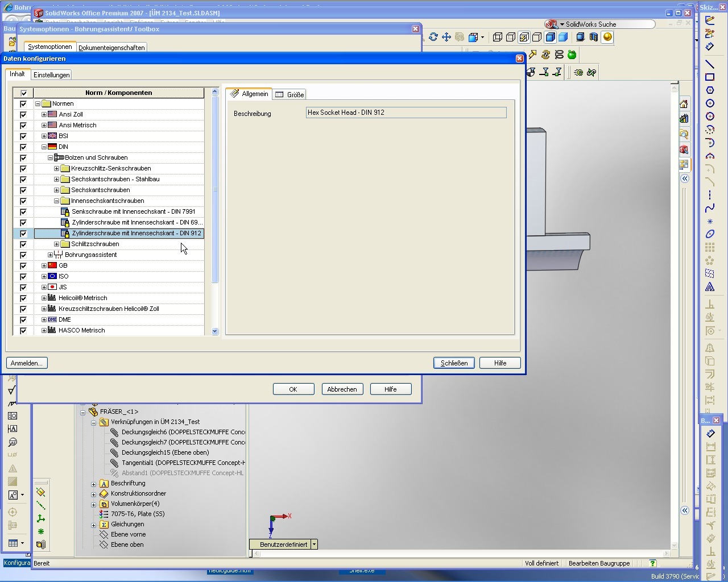The width and height of the screenshot is (728, 582).
Task: Open the Dokumenteigenschaften tab
Action: pos(111,48)
